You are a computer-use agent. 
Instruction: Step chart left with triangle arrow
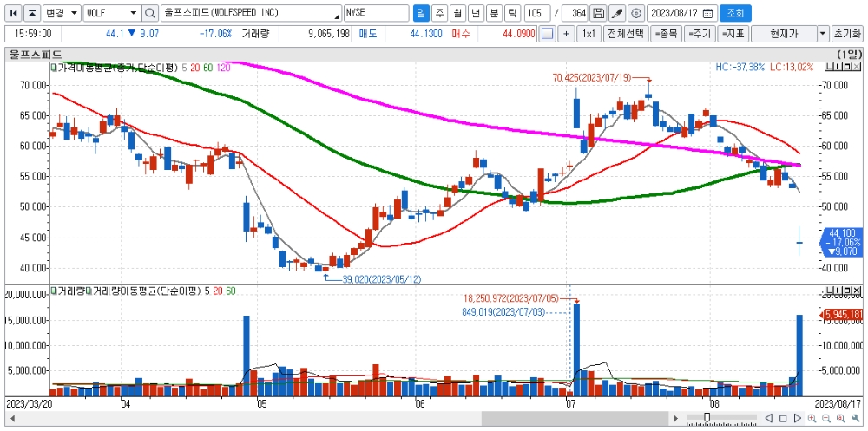point(769,418)
